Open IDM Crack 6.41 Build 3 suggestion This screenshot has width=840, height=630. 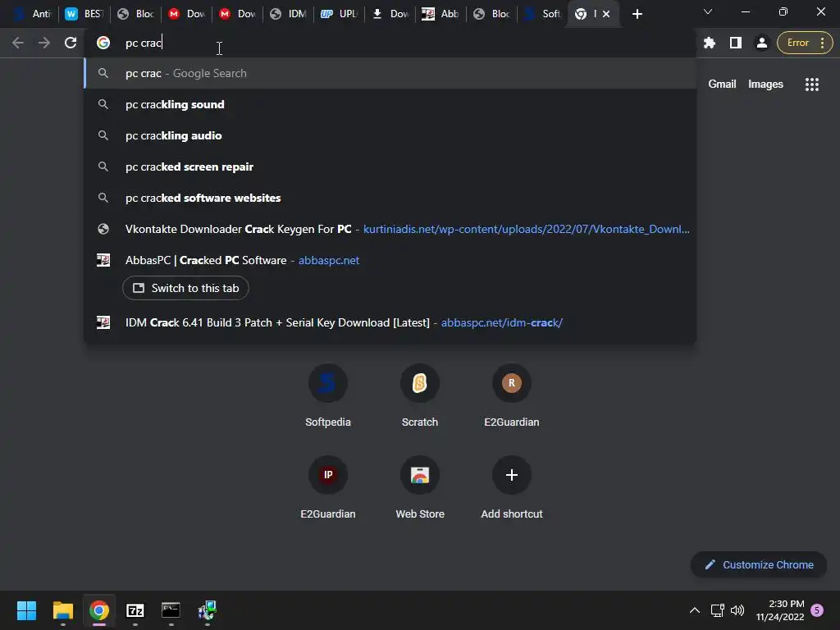point(390,322)
